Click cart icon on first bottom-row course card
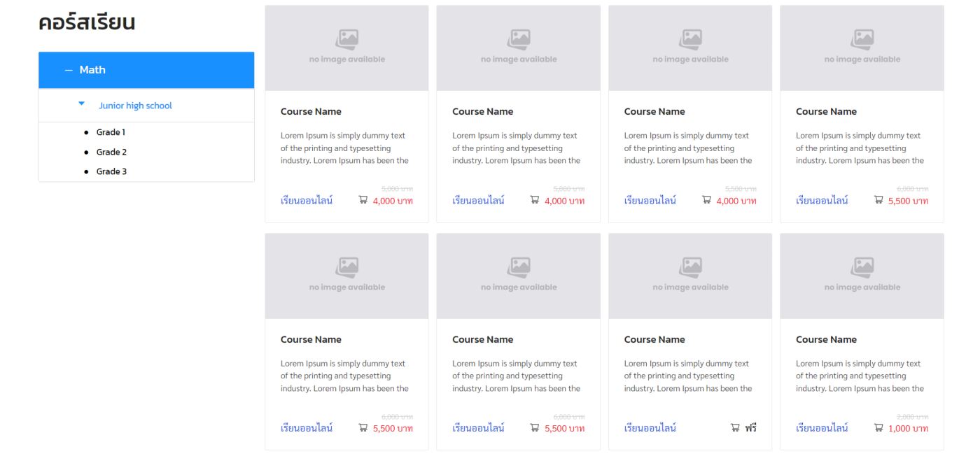The image size is (980, 456). [363, 427]
